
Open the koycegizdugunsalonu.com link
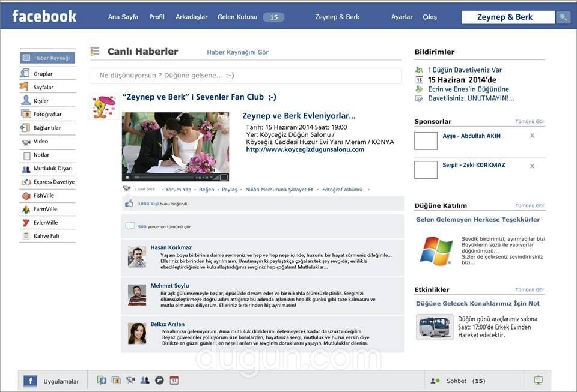(305, 149)
